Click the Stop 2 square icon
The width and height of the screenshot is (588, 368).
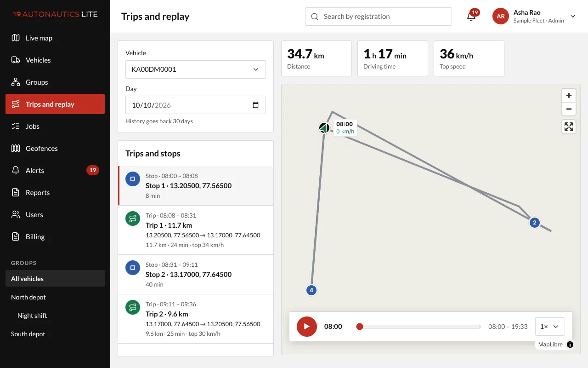tap(133, 268)
